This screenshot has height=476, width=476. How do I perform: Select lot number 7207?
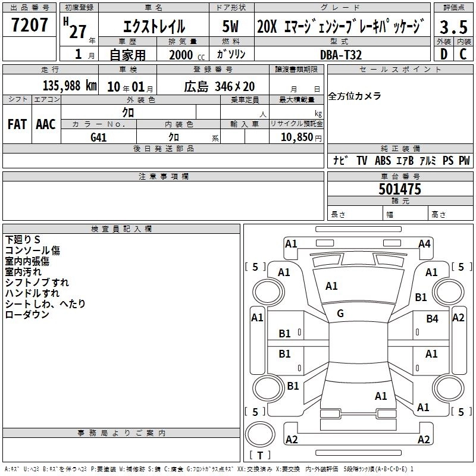click(29, 25)
